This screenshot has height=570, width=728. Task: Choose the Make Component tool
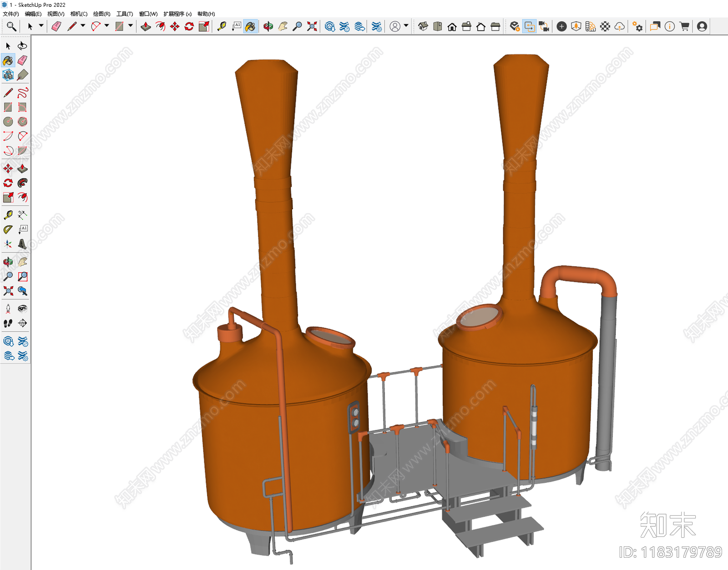pyautogui.click(x=8, y=75)
